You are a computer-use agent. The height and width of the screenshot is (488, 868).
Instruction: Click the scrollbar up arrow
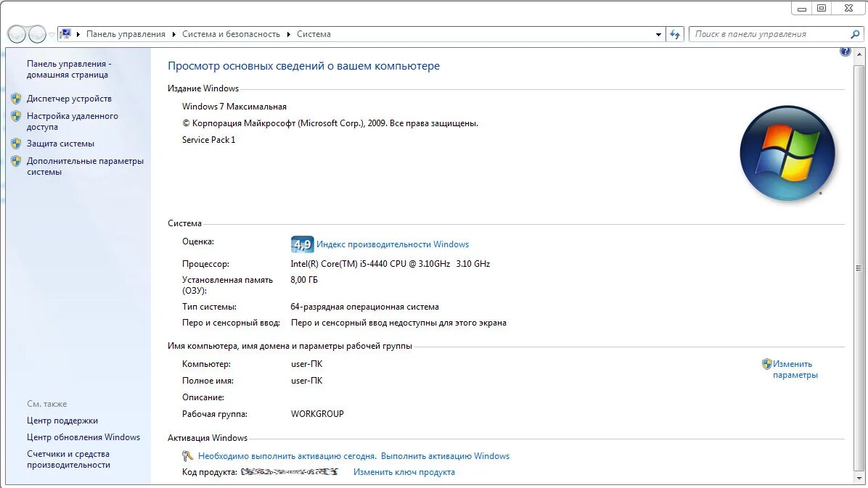pyautogui.click(x=859, y=55)
